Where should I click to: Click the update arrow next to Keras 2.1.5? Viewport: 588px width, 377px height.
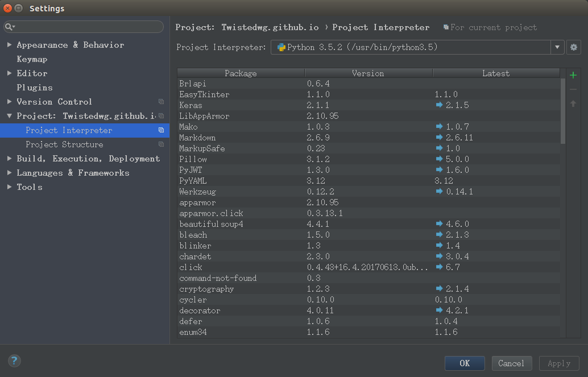tap(439, 105)
